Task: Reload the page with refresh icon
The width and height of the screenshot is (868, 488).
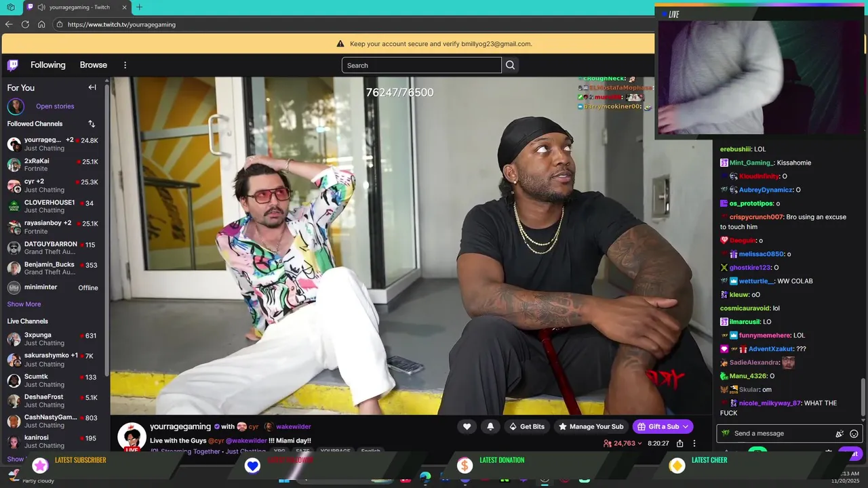Action: (25, 24)
